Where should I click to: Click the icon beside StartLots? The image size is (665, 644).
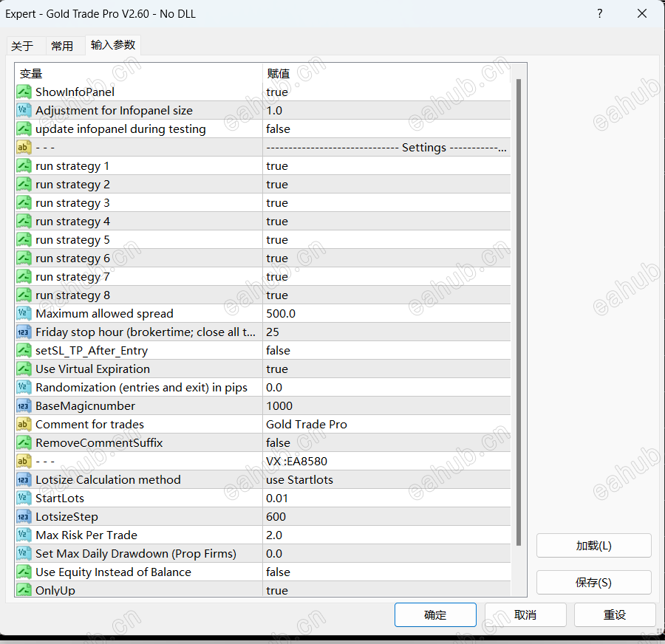(24, 499)
